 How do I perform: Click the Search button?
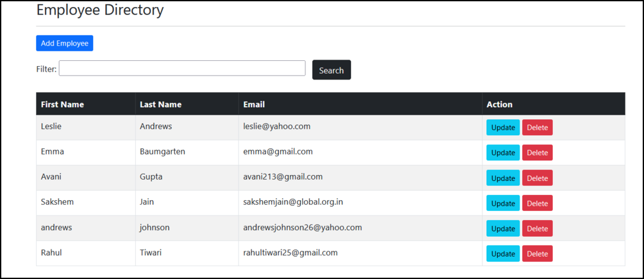(x=332, y=70)
